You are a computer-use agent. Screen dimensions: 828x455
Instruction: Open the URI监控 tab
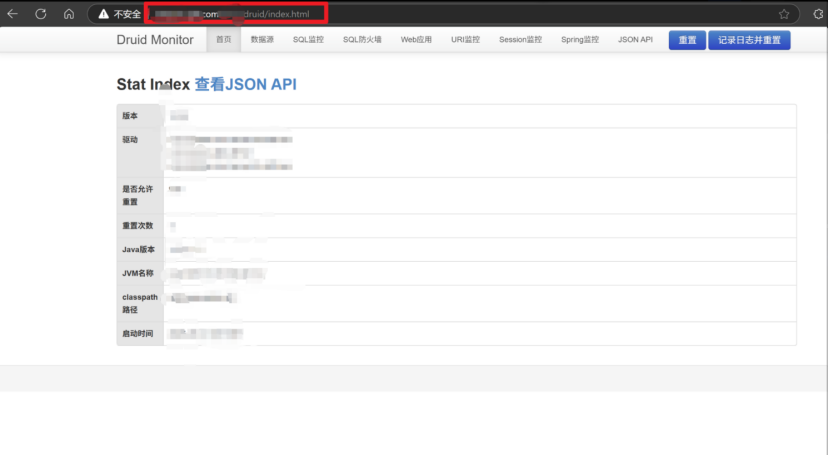tap(465, 40)
